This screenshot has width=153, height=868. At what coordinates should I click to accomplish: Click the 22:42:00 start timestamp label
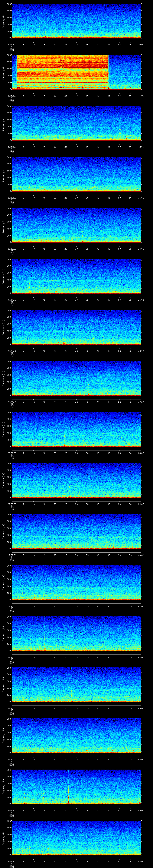(12, 708)
